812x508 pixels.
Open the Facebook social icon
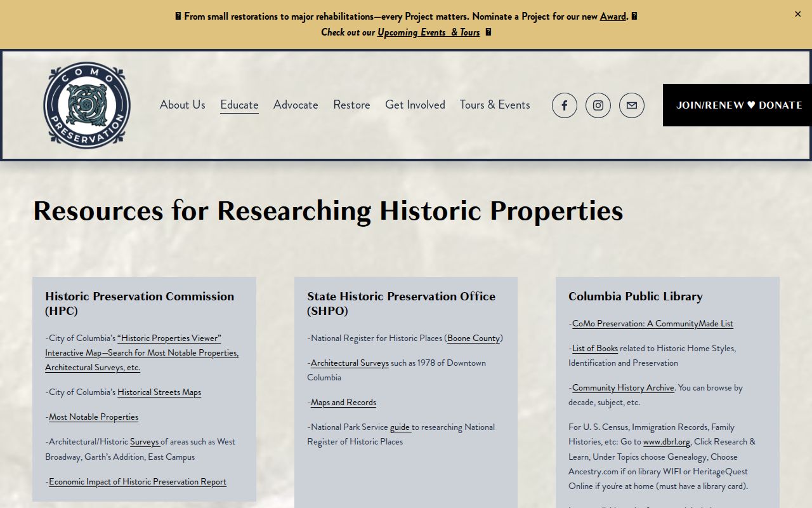click(x=565, y=105)
